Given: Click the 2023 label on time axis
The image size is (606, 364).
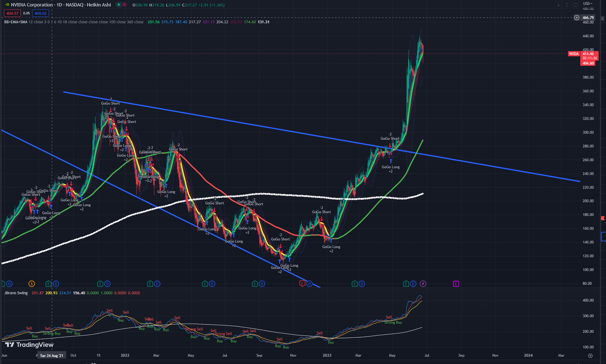Looking at the screenshot, I should (x=327, y=355).
